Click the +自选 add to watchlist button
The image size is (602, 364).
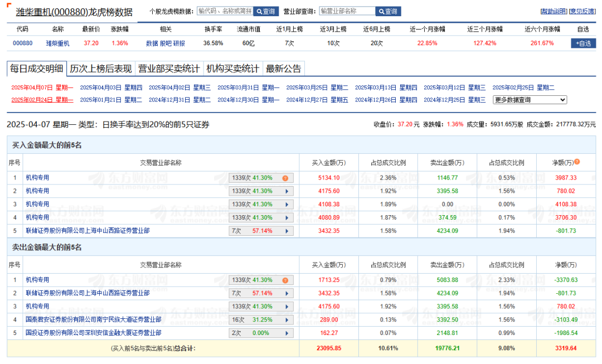click(x=583, y=43)
